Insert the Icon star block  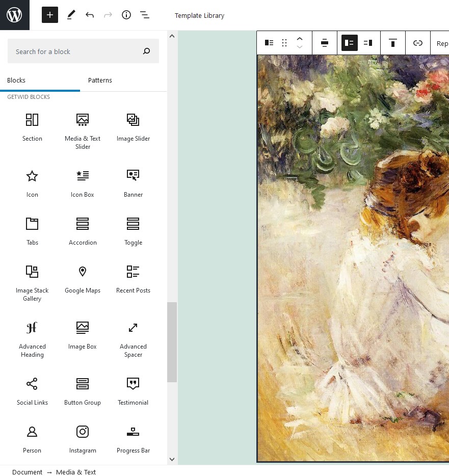click(32, 184)
